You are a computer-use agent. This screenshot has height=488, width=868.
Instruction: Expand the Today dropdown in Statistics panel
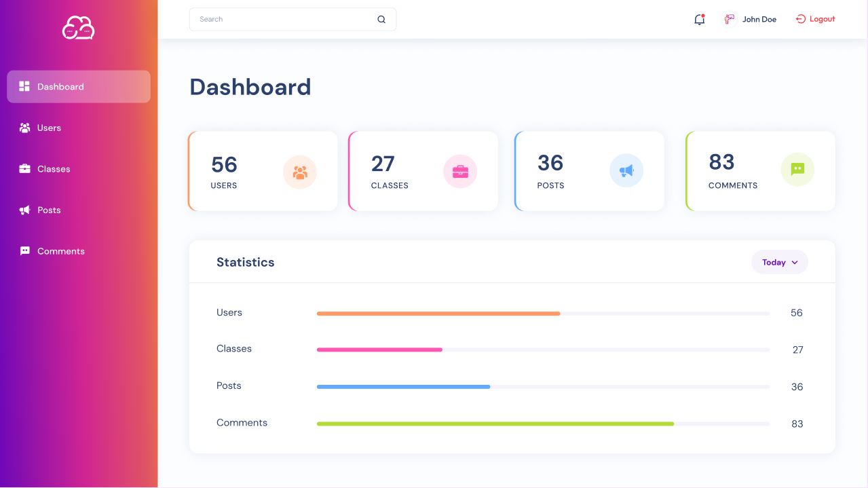(x=779, y=262)
